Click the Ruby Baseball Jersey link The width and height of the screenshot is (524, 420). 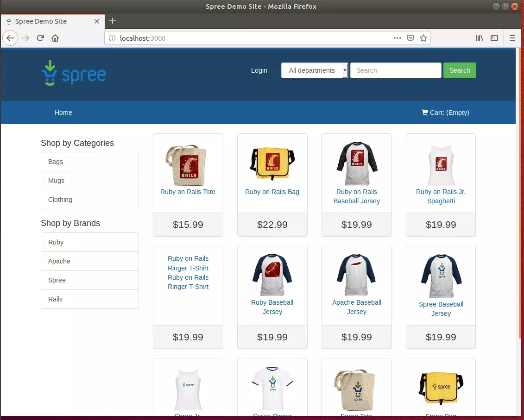click(x=272, y=307)
